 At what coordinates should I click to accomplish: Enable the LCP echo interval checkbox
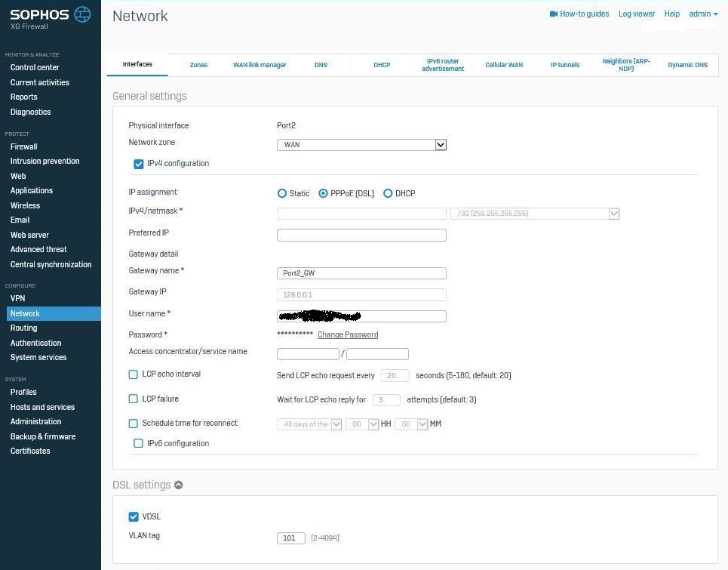point(134,374)
